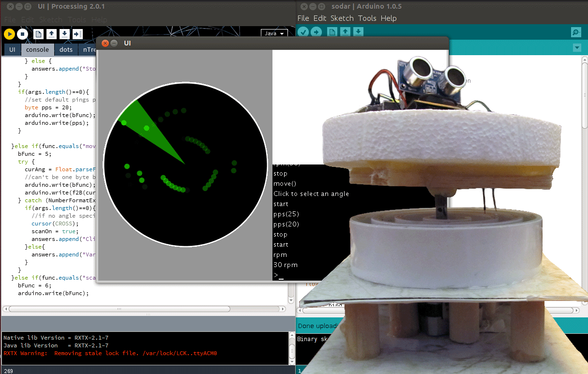
Task: Verify the sodar sketch in Arduino
Action: tap(303, 31)
